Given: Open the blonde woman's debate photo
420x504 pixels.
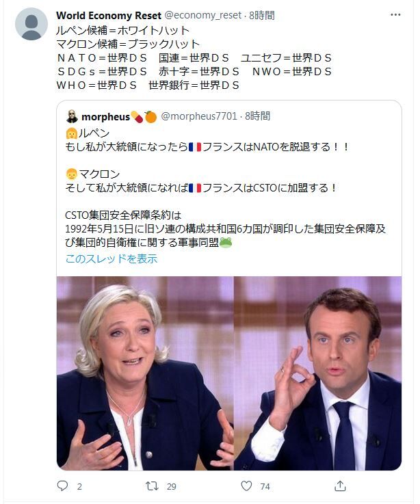Looking at the screenshot, I should 145,373.
